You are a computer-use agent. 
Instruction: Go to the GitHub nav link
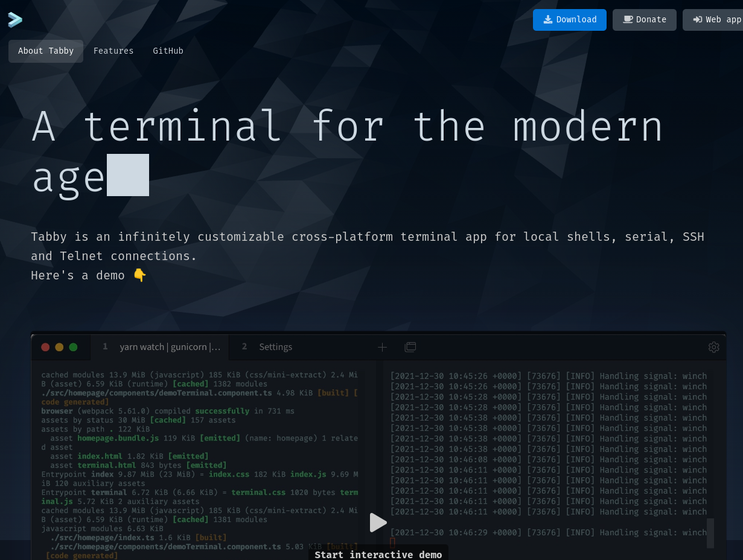click(168, 51)
